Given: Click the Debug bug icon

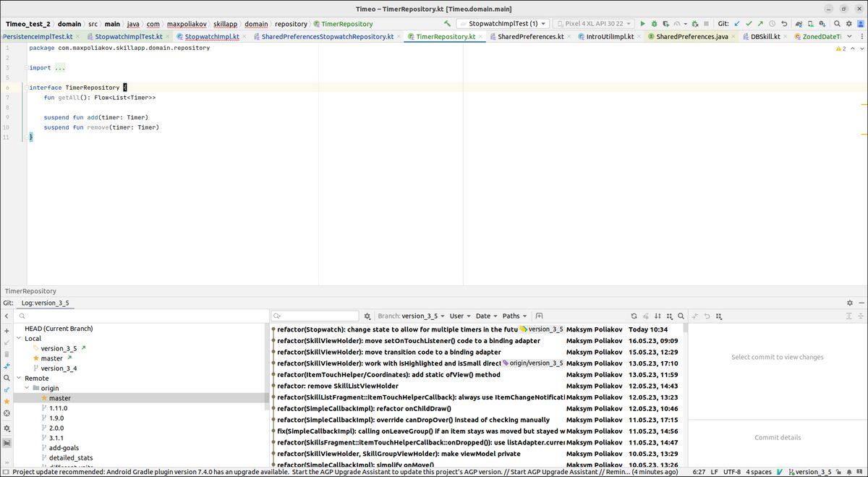Looking at the screenshot, I should [654, 24].
